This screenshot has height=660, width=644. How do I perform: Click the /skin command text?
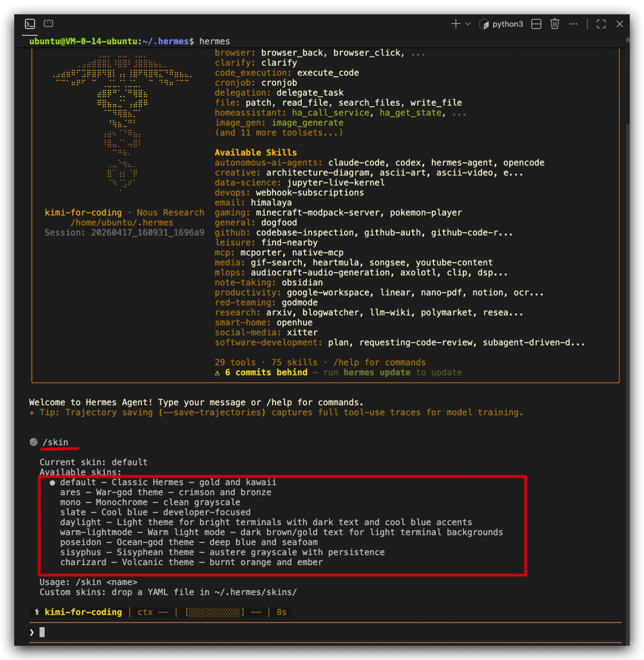coord(55,442)
